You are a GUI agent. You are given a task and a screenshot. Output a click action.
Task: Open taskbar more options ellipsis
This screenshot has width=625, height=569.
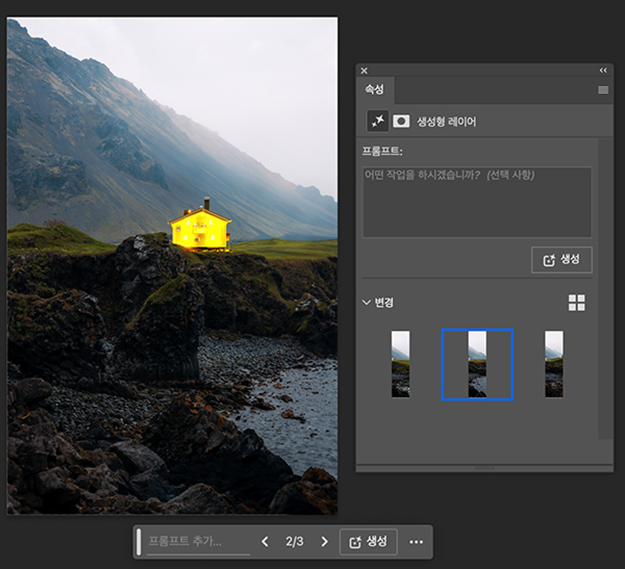coord(416,542)
